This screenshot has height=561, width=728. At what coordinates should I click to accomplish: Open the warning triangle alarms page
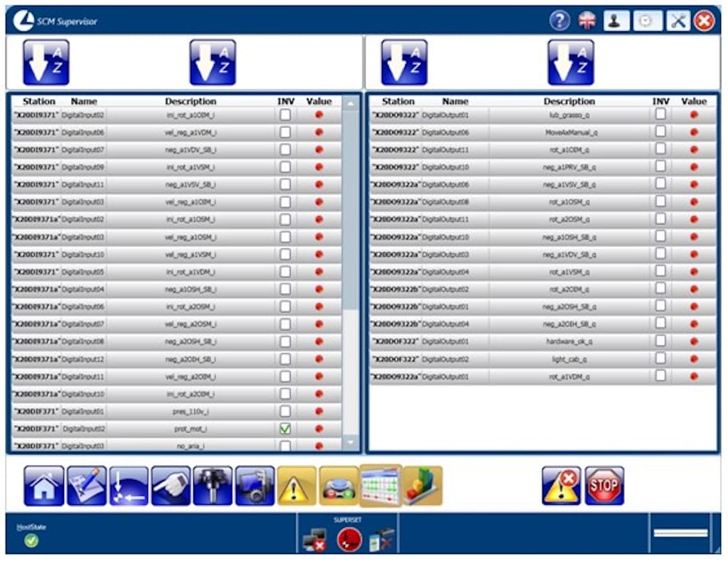pyautogui.click(x=296, y=486)
